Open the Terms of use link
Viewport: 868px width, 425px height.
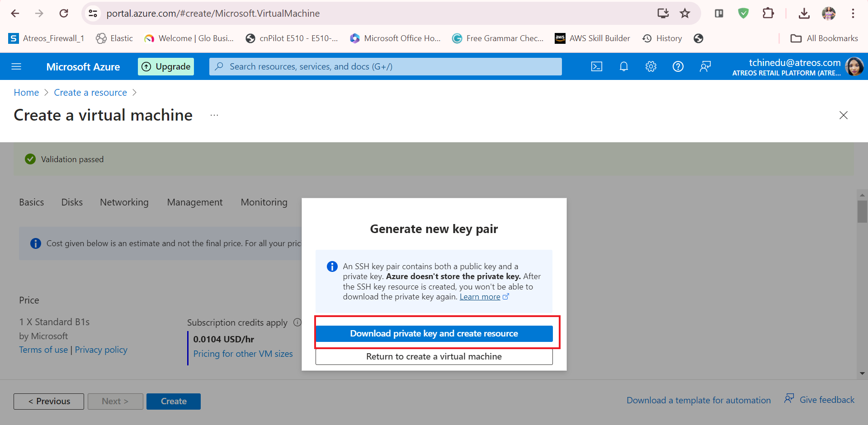[43, 350]
